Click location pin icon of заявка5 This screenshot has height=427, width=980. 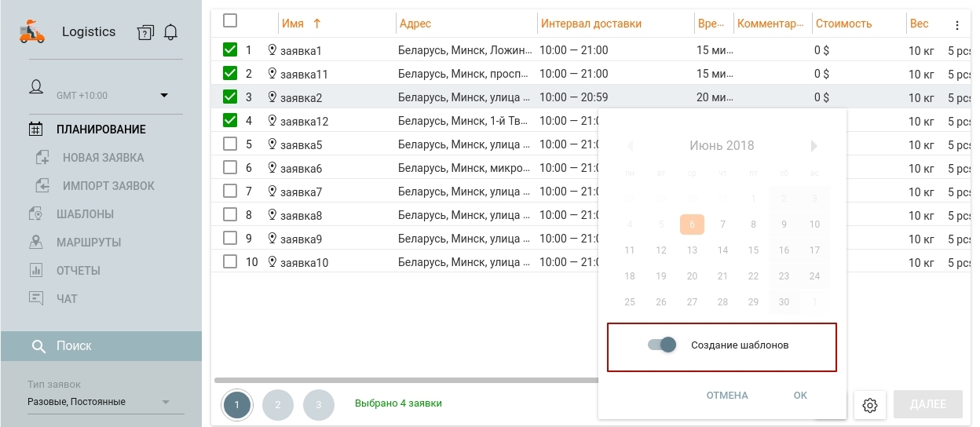pyautogui.click(x=272, y=144)
